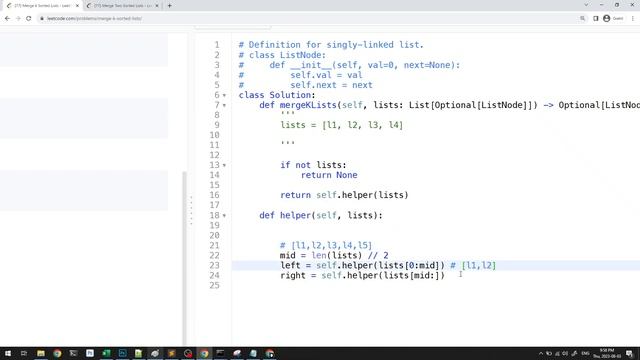Open Chrome three-dot menu
Image resolution: width=640 pixels, height=360 pixels.
click(x=633, y=18)
